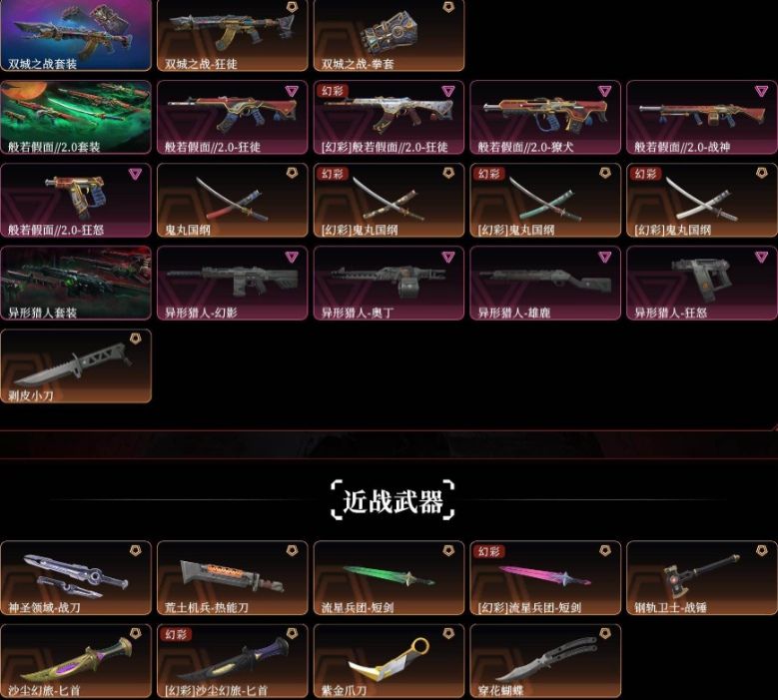The width and height of the screenshot is (778, 700).
Task: Click the 幻彩 tag on the green-sheath 鬼丸国纲
Action: pyautogui.click(x=488, y=174)
